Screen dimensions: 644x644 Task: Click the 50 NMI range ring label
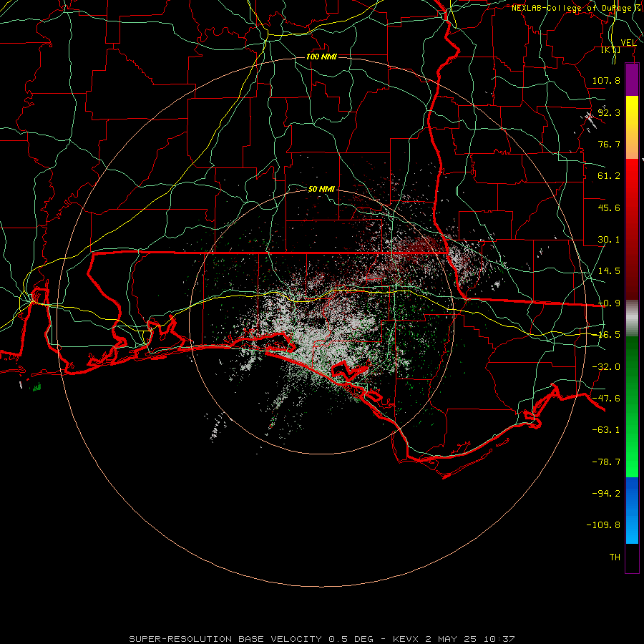point(321,189)
